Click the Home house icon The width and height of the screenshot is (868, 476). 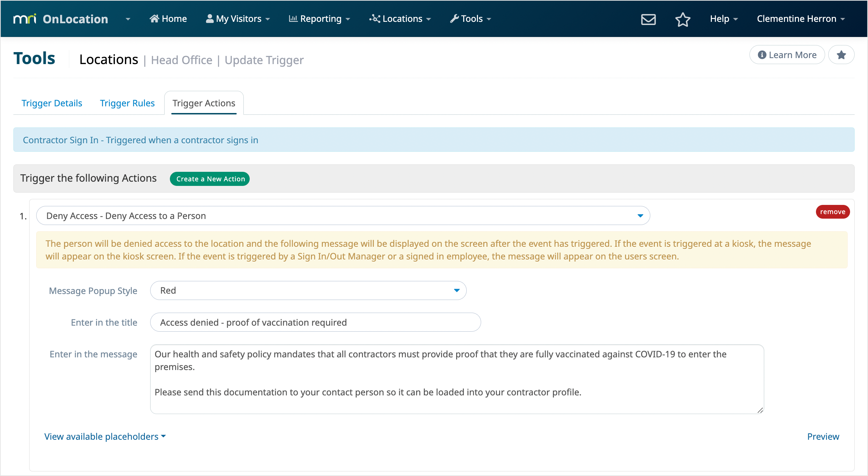[154, 19]
